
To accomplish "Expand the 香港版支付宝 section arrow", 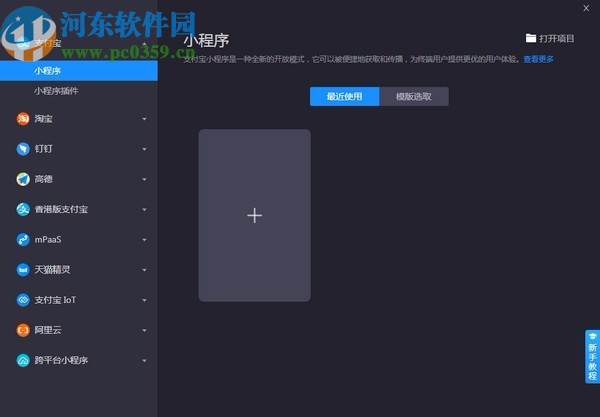I will tap(144, 210).
